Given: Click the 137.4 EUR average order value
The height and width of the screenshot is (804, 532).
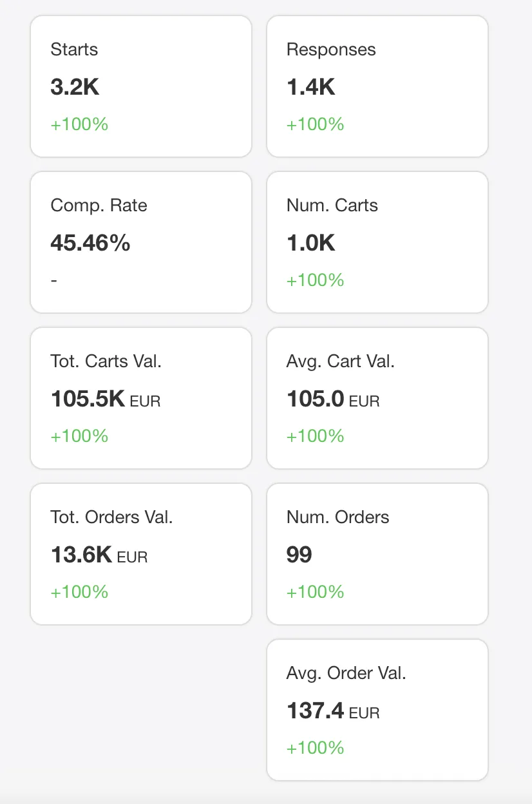Looking at the screenshot, I should (332, 711).
